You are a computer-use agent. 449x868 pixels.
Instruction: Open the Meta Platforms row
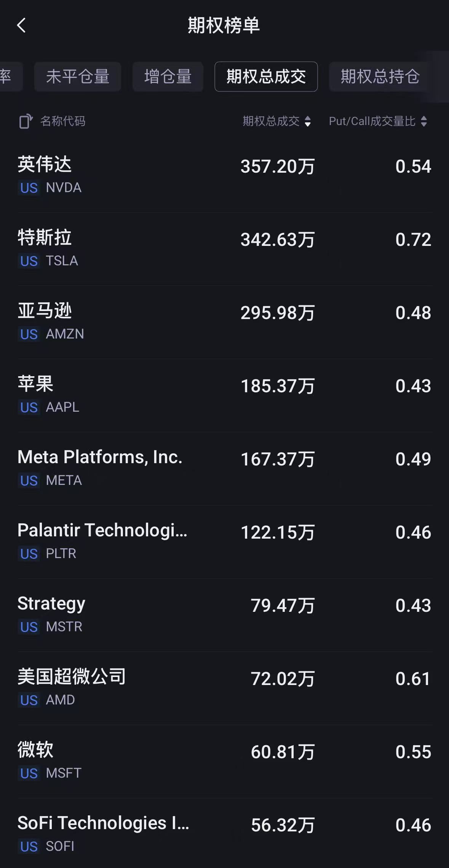pos(224,468)
